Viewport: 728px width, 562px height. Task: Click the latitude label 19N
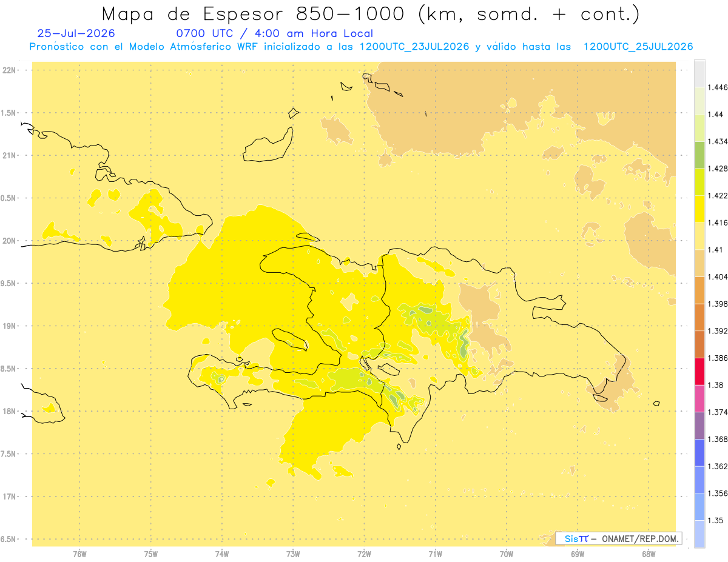click(x=10, y=326)
